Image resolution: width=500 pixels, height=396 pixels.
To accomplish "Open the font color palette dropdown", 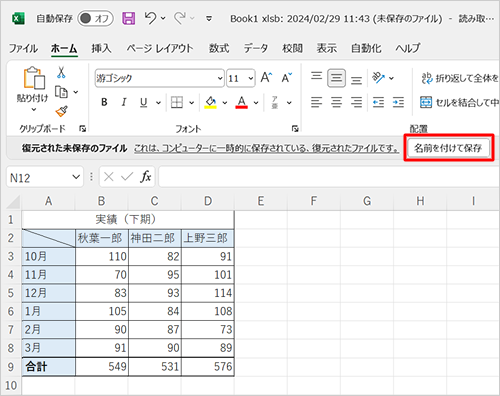I will [x=256, y=103].
